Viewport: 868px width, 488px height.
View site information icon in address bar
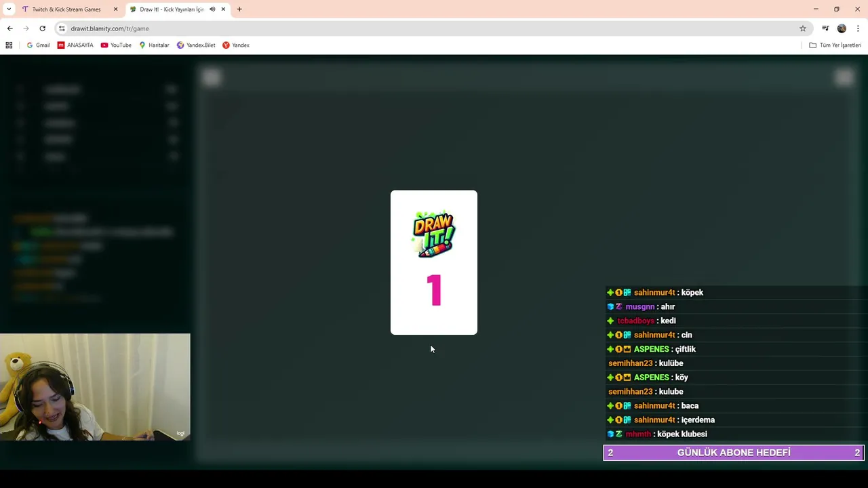pyautogui.click(x=62, y=28)
